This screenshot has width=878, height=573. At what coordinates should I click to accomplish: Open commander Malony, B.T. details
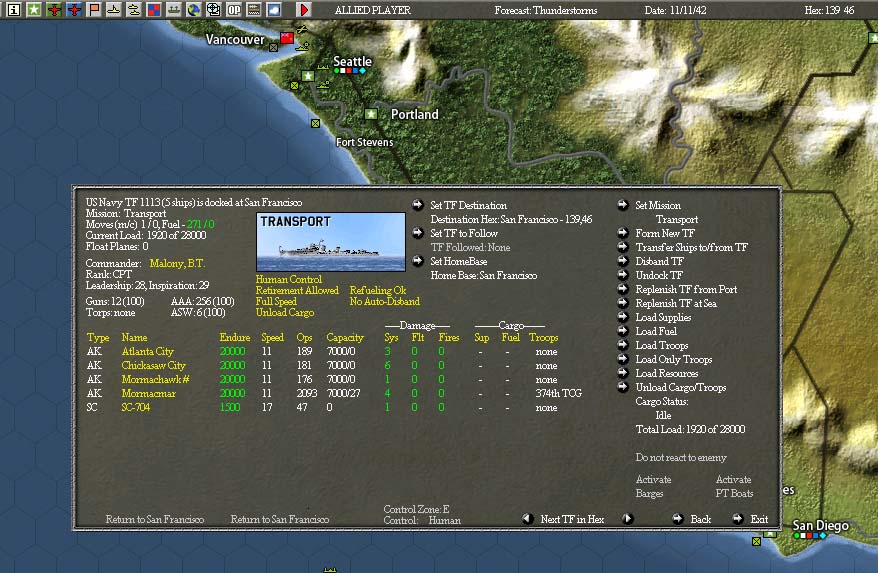(x=177, y=263)
